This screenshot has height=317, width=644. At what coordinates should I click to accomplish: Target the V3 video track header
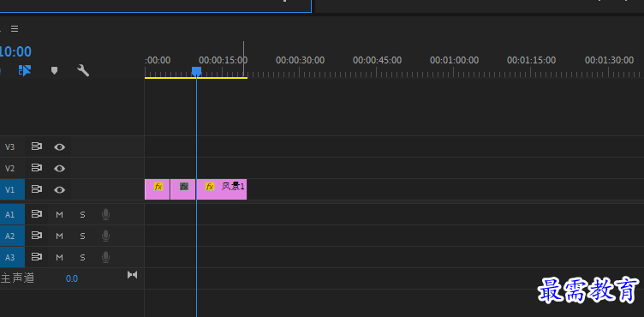tap(10, 147)
